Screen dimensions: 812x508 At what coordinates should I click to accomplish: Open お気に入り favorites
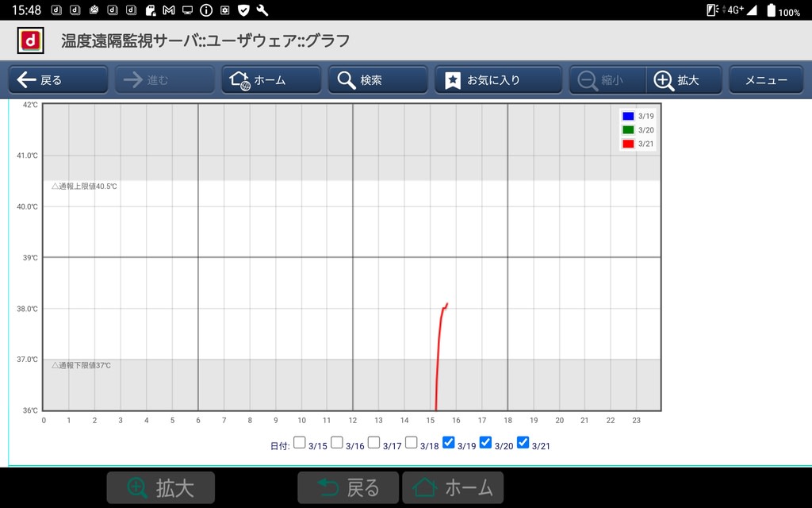498,80
